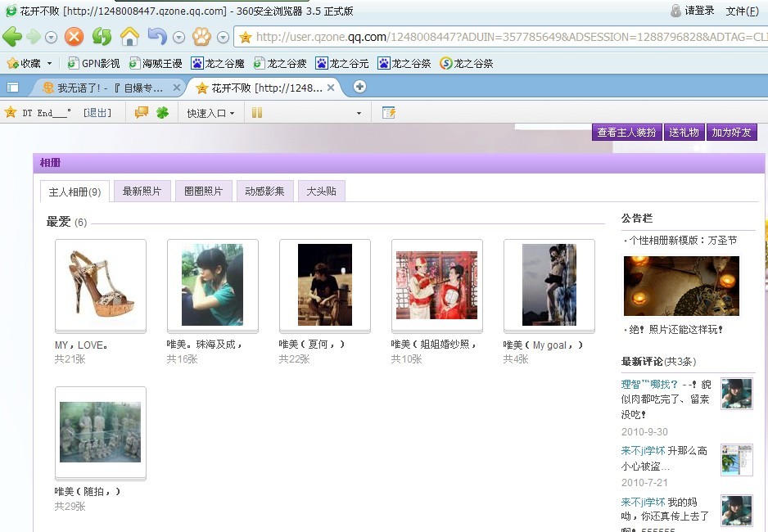Open the dropdown next to undo icon

(x=179, y=37)
